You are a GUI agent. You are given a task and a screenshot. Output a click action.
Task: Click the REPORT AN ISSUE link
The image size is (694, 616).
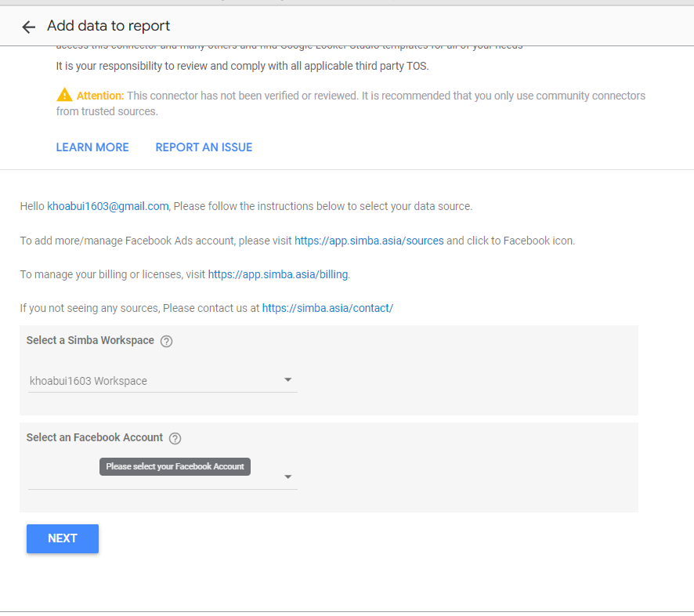click(x=204, y=147)
